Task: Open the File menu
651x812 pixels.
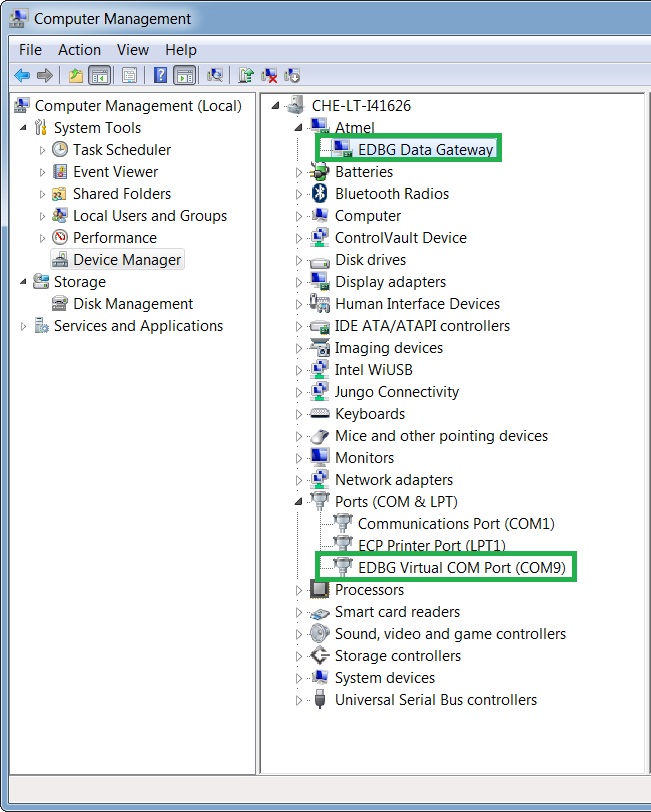Action: 30,50
